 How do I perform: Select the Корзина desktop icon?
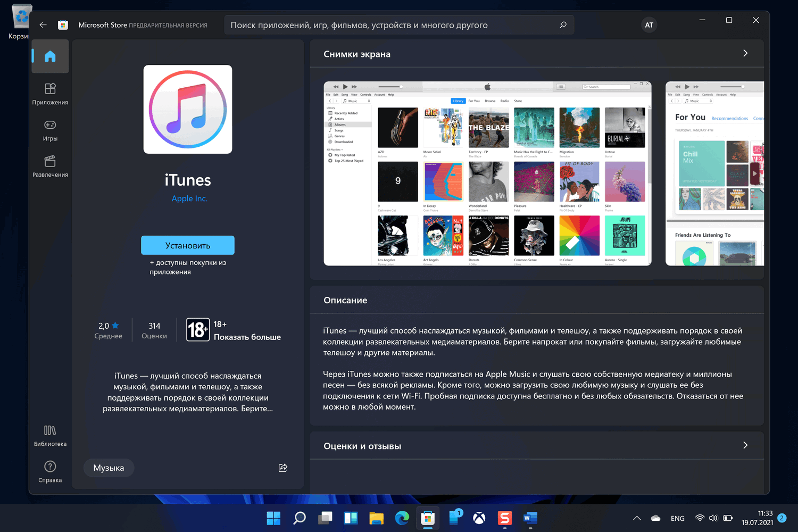(x=20, y=21)
